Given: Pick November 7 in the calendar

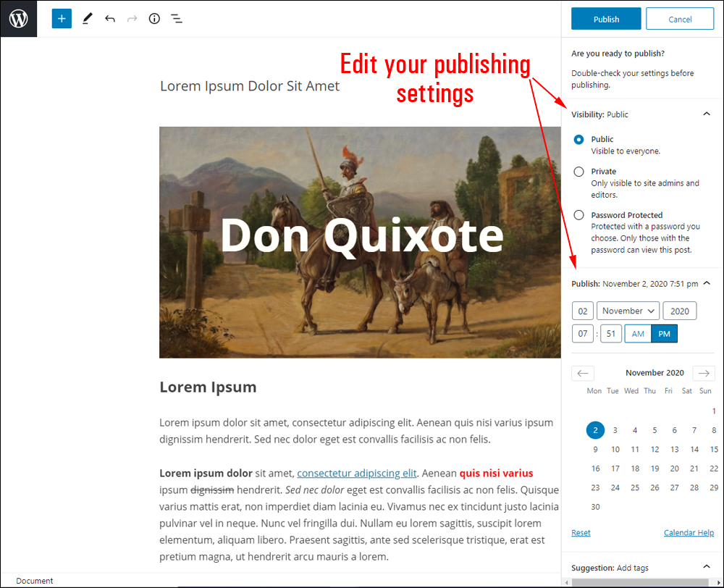Looking at the screenshot, I should (x=694, y=430).
